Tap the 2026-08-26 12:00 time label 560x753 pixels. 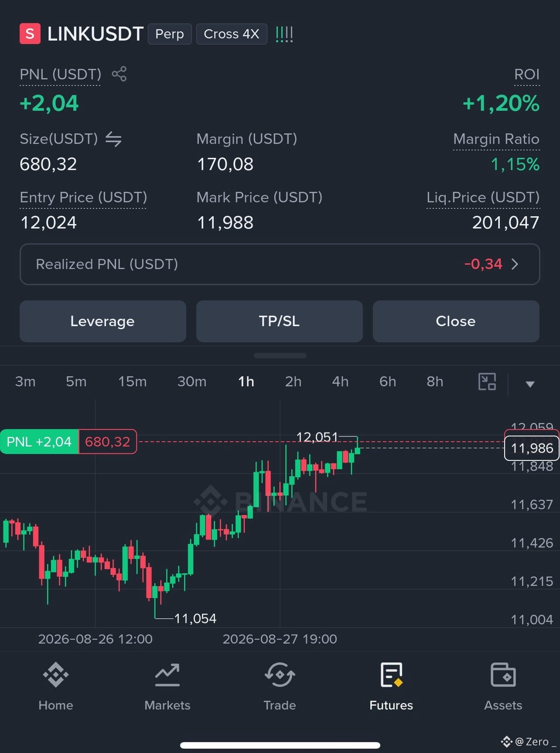click(x=96, y=639)
